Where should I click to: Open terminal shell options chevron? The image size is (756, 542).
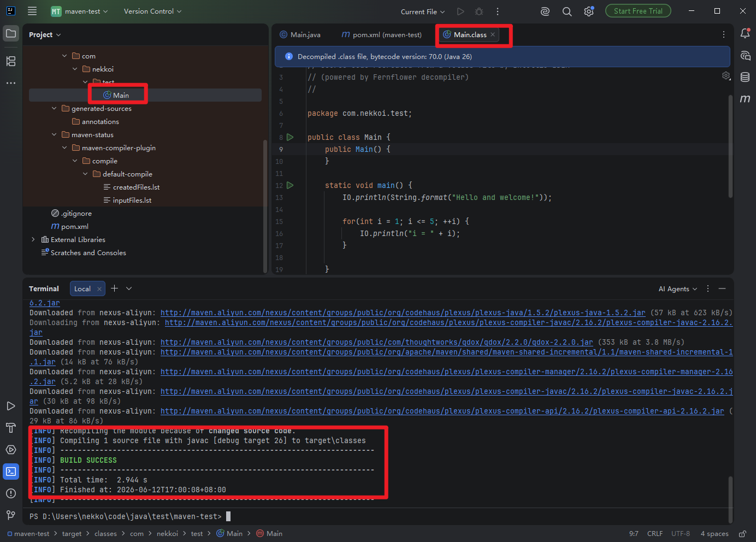pyautogui.click(x=129, y=288)
